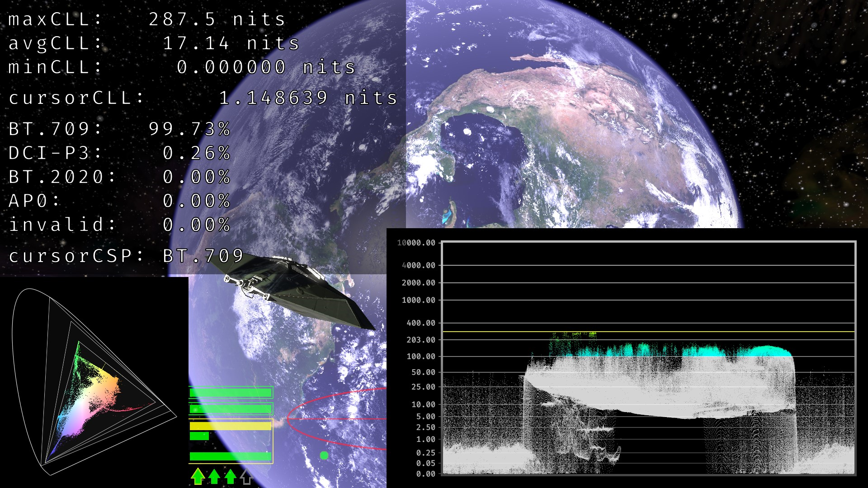
Task: Click the avgCLL label
Action: 55,43
